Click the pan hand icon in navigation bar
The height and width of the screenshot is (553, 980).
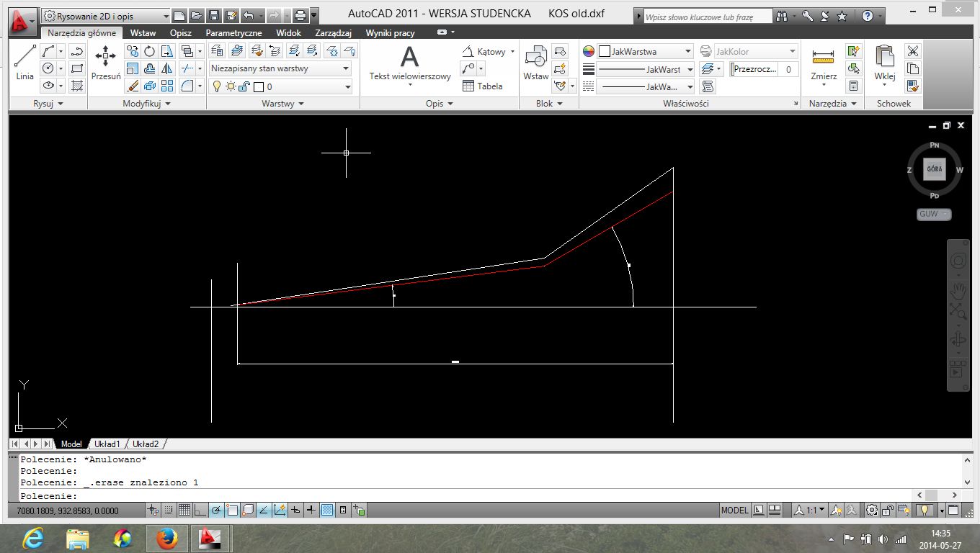tap(958, 291)
